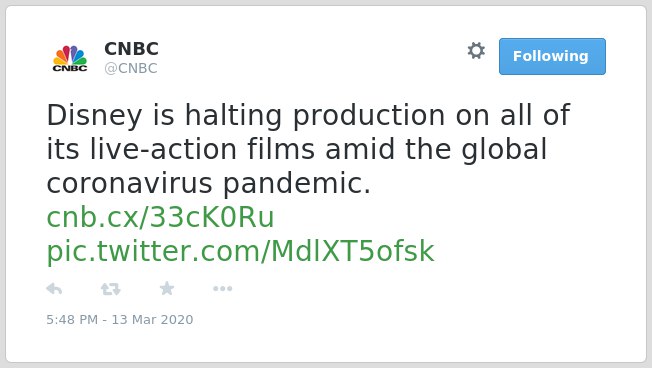Open the gear settings icon near Following
The height and width of the screenshot is (368, 652).
(476, 51)
